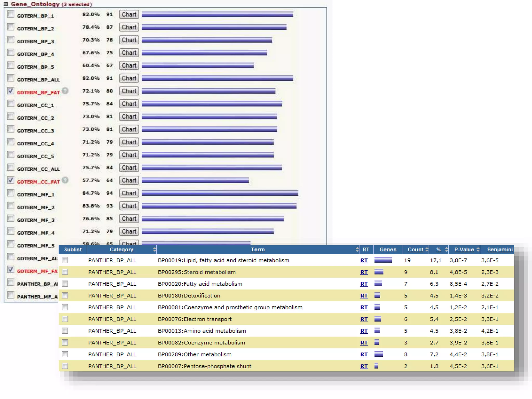The width and height of the screenshot is (532, 399).
Task: Tick the PANTHER_BP_ALL category checkbox
Action: pos(11,282)
